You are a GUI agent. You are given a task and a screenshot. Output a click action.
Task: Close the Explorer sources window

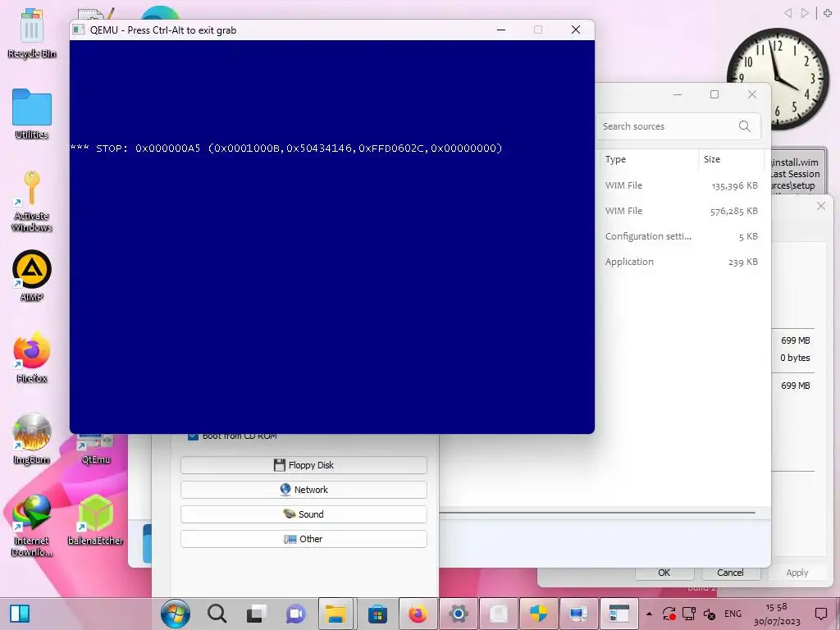[x=752, y=95]
